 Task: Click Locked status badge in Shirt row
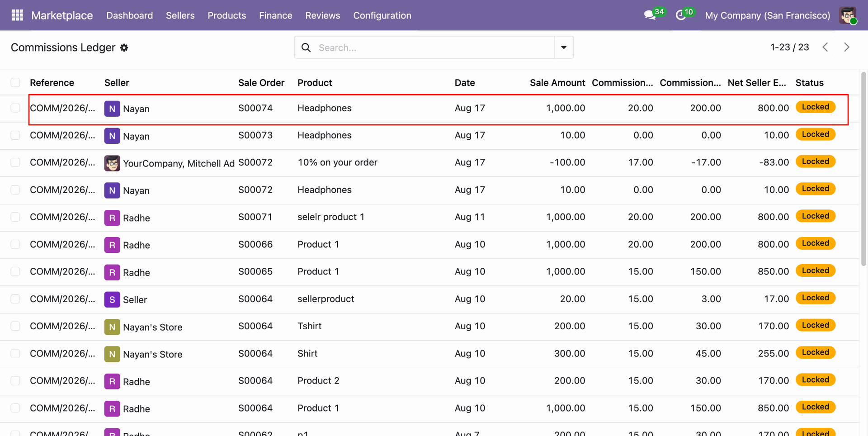pos(815,353)
